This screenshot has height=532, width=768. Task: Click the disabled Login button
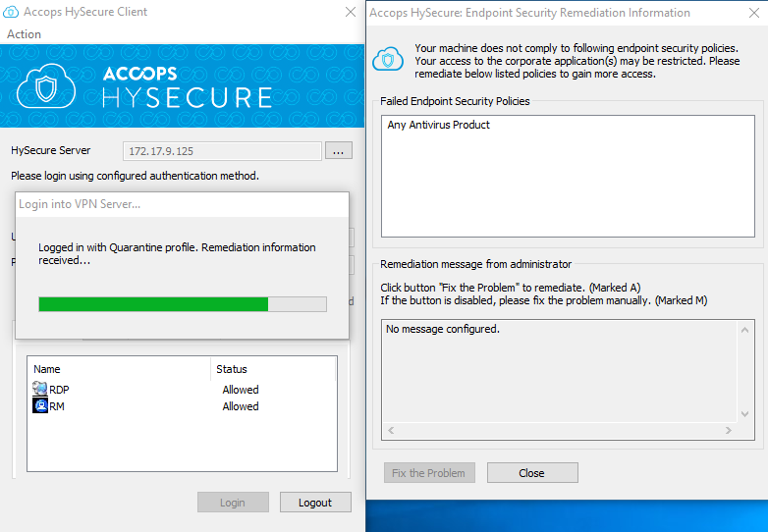233,503
